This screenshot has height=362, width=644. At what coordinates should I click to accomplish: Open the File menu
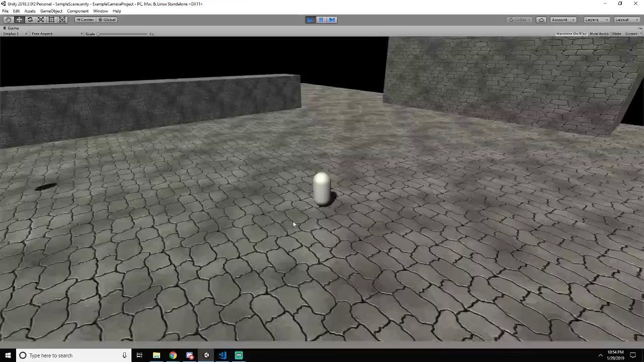(x=5, y=11)
